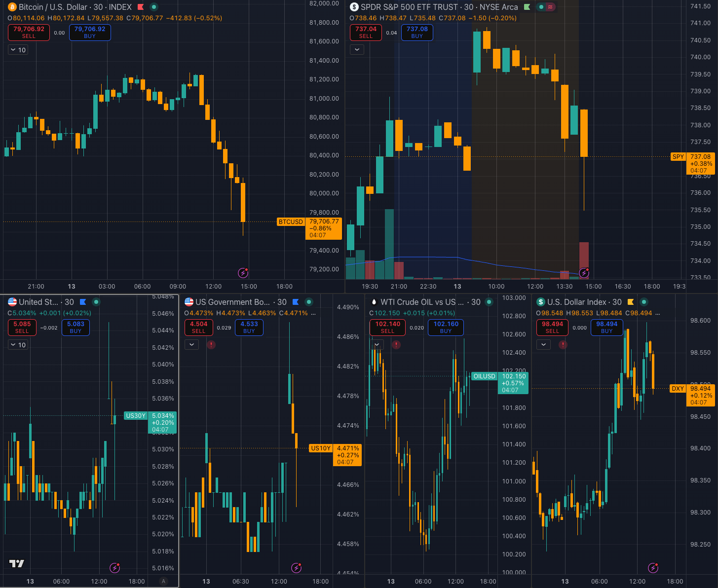The width and height of the screenshot is (718, 588).
Task: Click the US10Y price label 4.471%
Action: click(x=348, y=455)
